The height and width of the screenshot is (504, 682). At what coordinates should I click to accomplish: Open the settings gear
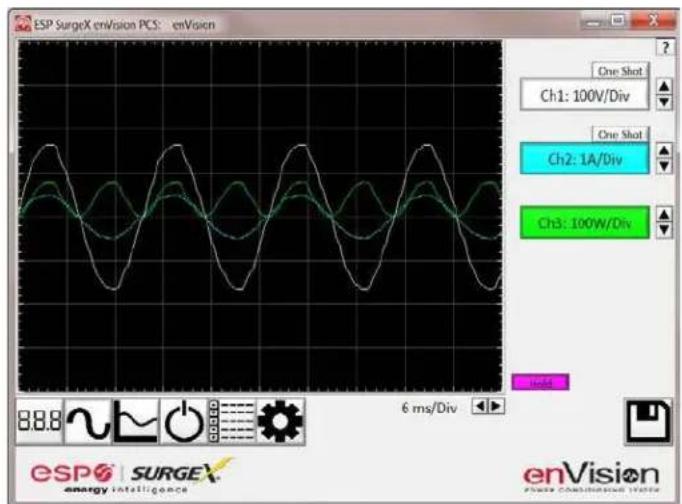[280, 421]
